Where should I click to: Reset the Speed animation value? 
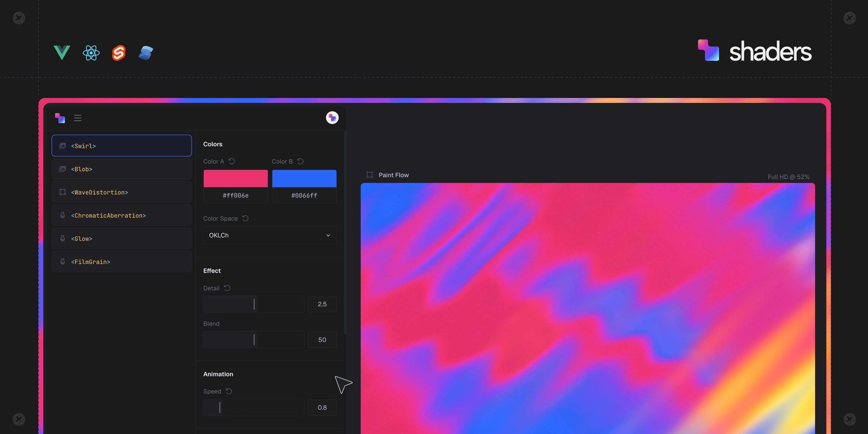(x=229, y=391)
